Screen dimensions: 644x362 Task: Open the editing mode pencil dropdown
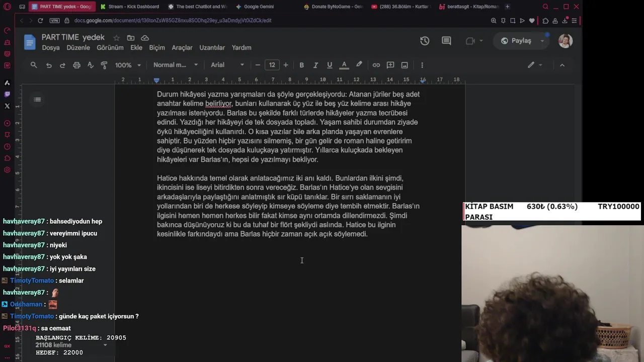[x=535, y=65]
